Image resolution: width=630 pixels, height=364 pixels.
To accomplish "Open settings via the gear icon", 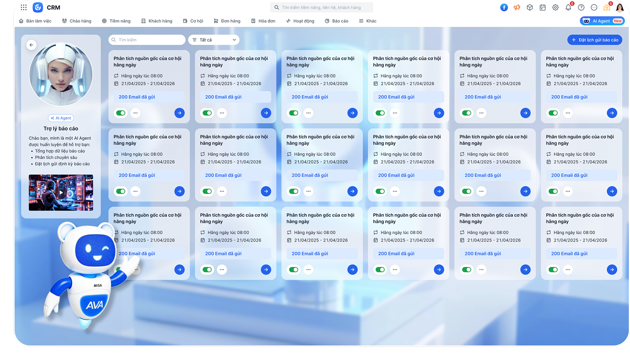I will click(x=555, y=8).
